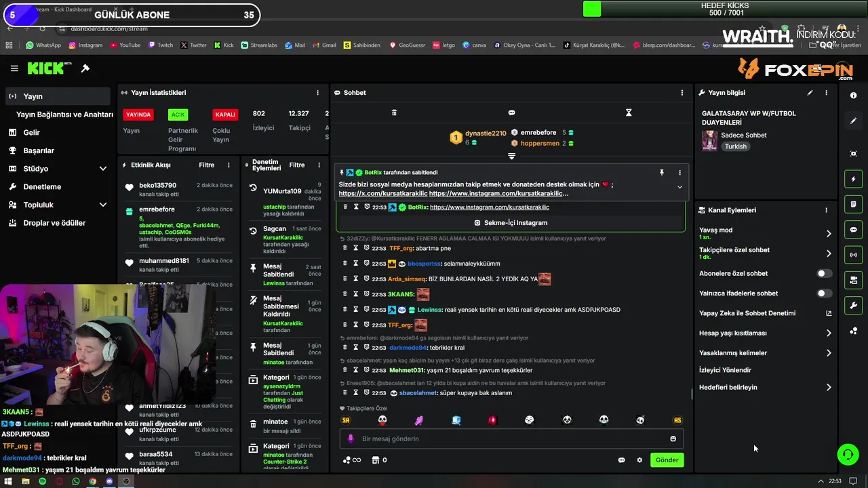Image resolution: width=868 pixels, height=488 pixels.
Task: Open the Streamlabs bookmark
Action: point(258,45)
